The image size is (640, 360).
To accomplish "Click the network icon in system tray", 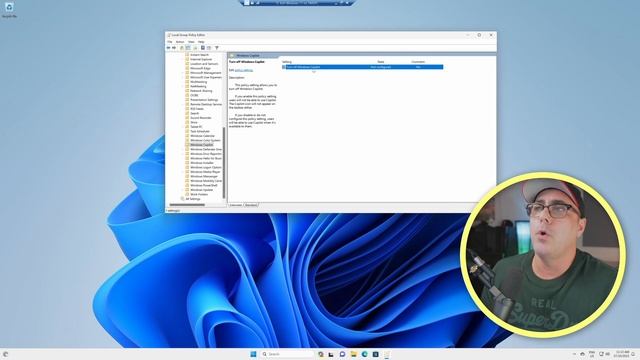I will pos(601,354).
